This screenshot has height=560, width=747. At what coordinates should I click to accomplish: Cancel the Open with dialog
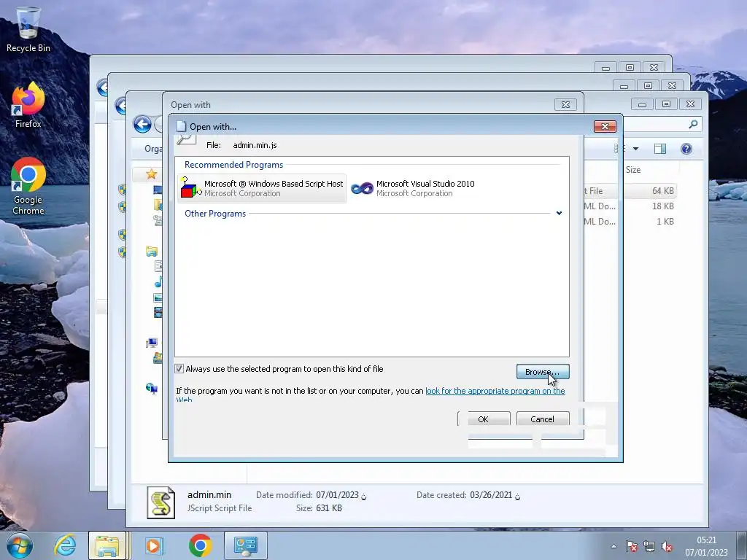pyautogui.click(x=543, y=419)
